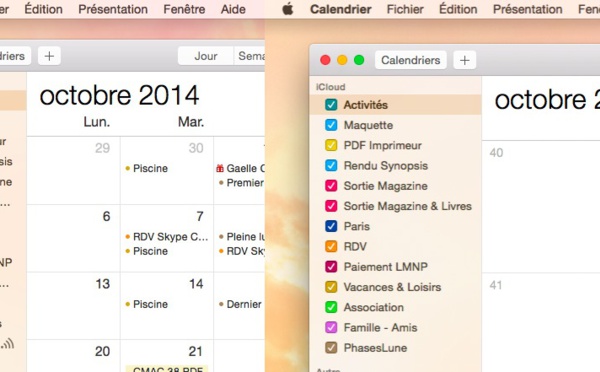Select the Maquette calendar name
Image resolution: width=600 pixels, height=372 pixels.
coord(368,125)
